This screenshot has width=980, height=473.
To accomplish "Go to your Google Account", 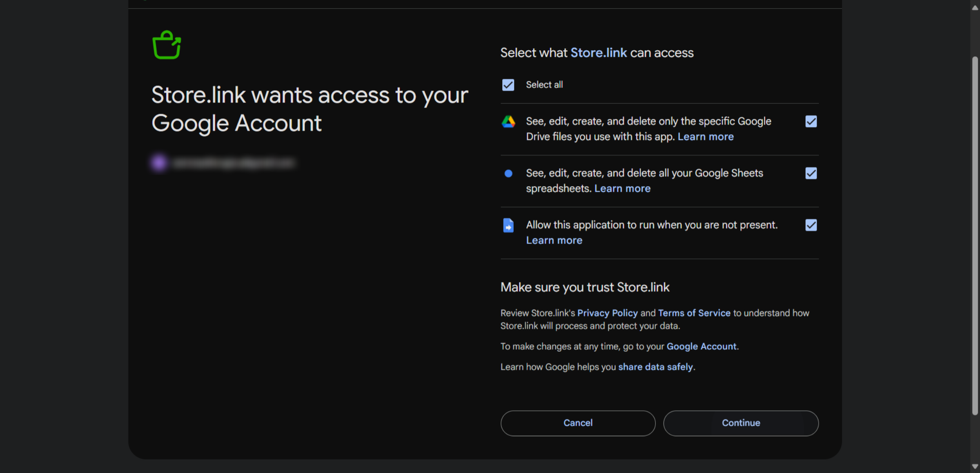I will (702, 346).
